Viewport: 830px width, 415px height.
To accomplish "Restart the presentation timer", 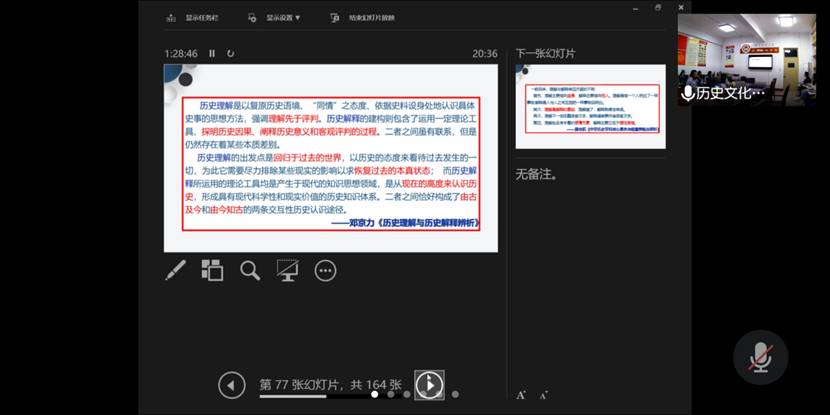I will click(231, 53).
